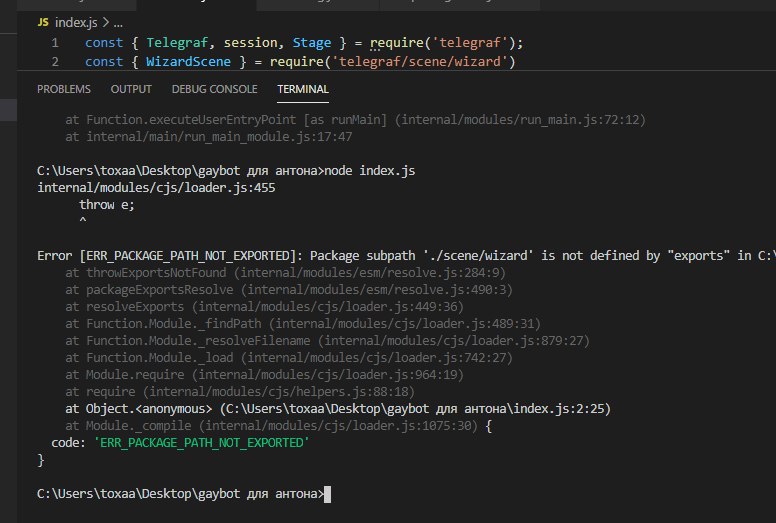Open the index.js breadcrumb item
Image resolution: width=776 pixels, height=523 pixels.
click(x=76, y=23)
